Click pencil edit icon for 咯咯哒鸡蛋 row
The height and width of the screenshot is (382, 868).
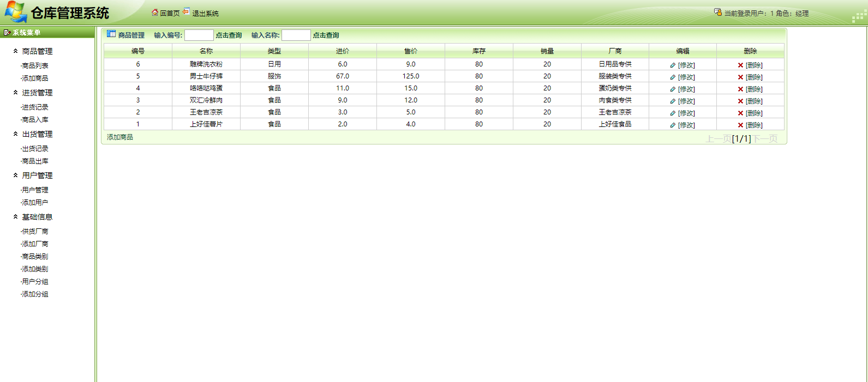coord(673,89)
